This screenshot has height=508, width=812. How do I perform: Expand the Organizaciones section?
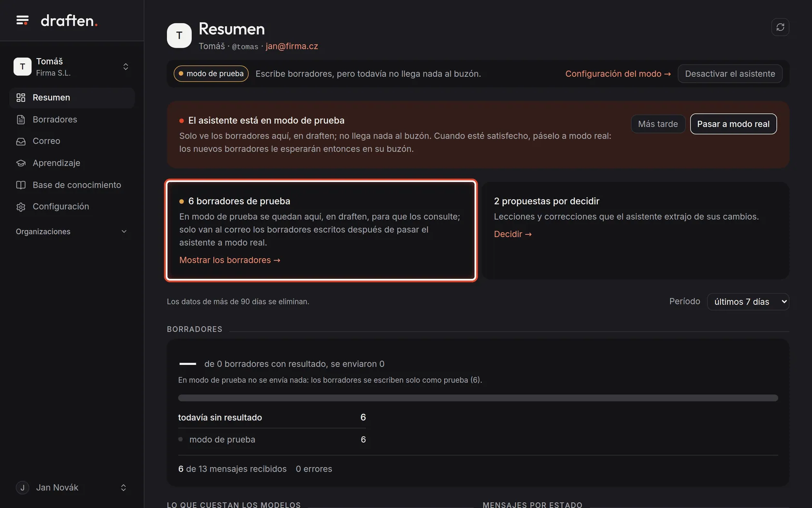(x=72, y=232)
